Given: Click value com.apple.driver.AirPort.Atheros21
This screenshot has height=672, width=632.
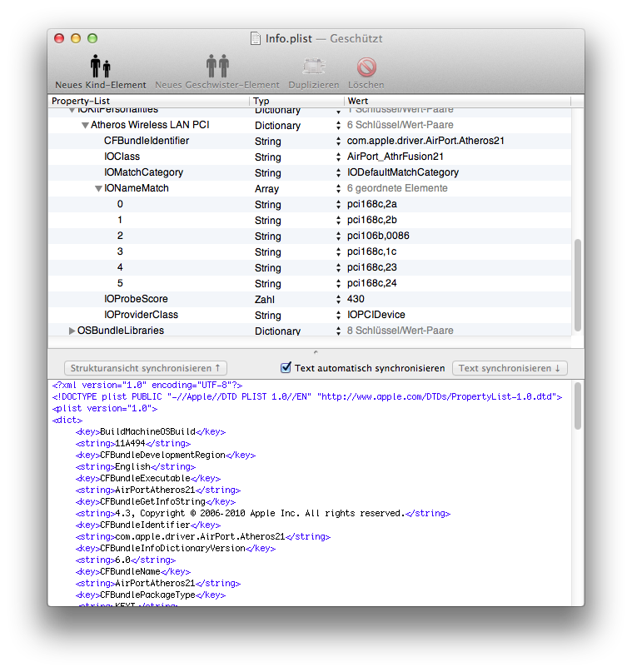Looking at the screenshot, I should 425,141.
